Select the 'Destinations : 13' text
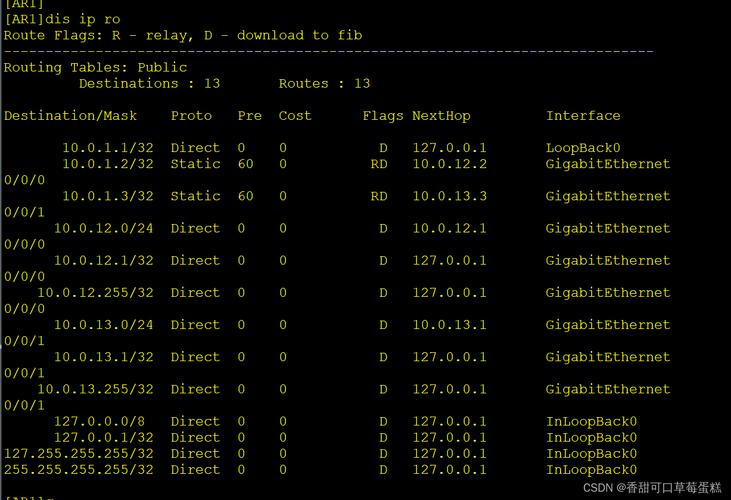The width and height of the screenshot is (731, 500). tap(149, 83)
